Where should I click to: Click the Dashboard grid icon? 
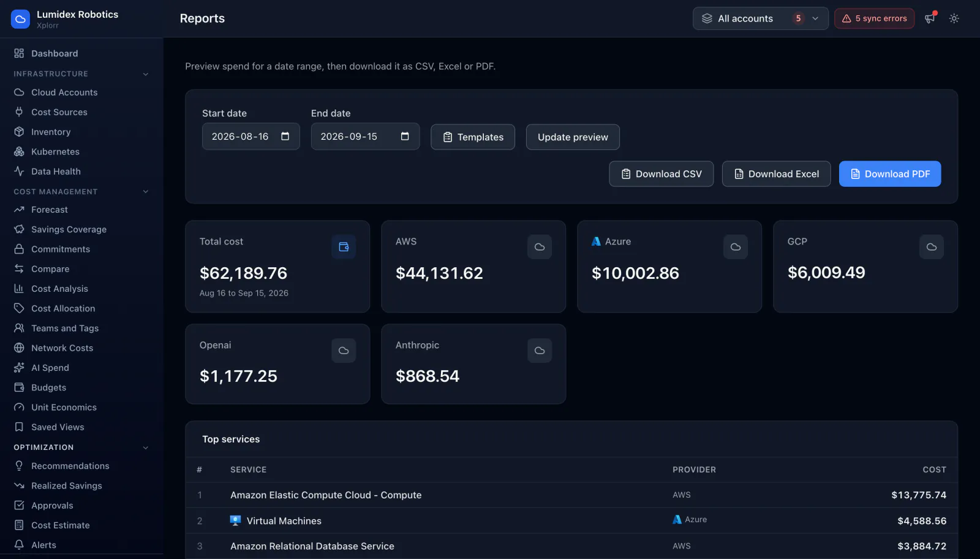coord(19,53)
